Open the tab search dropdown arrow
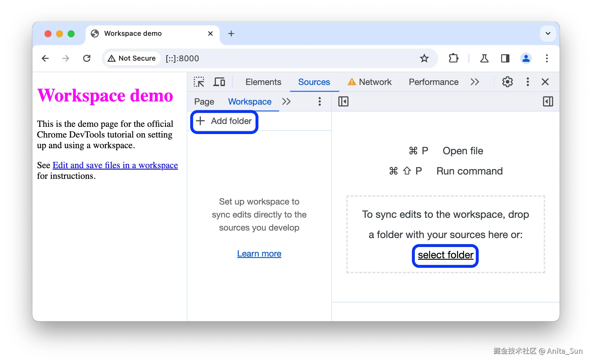Image resolution: width=592 pixels, height=364 pixels. point(548,34)
